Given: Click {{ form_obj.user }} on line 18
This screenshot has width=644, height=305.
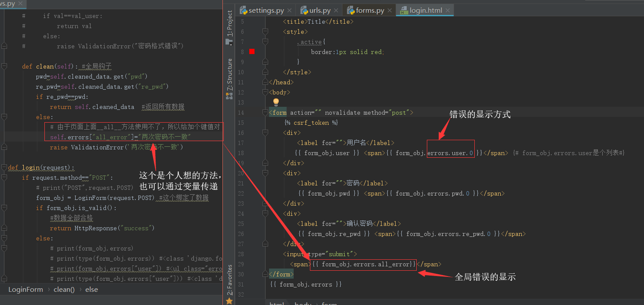Looking at the screenshot, I should [328, 153].
